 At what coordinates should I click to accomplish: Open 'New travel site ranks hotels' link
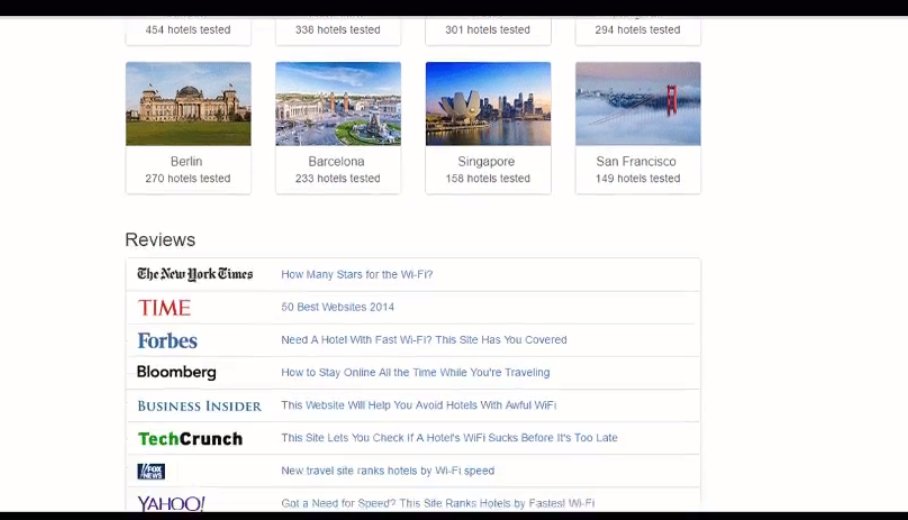387,471
